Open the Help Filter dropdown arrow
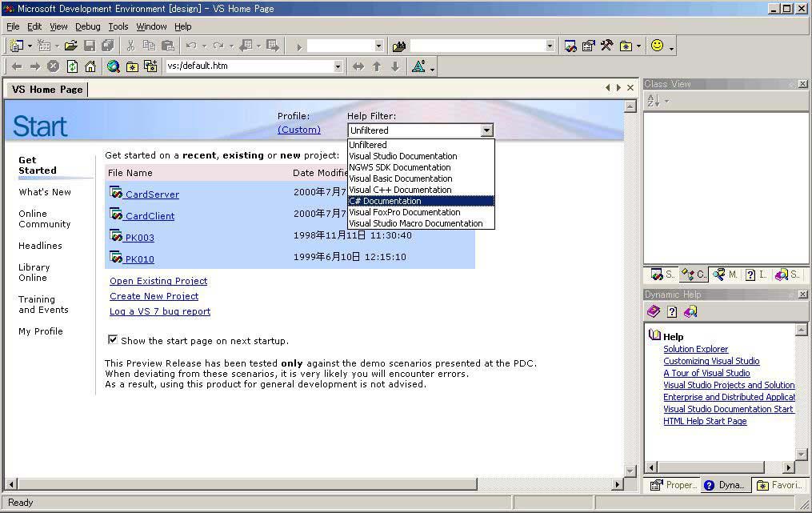The width and height of the screenshot is (812, 513). click(x=486, y=130)
